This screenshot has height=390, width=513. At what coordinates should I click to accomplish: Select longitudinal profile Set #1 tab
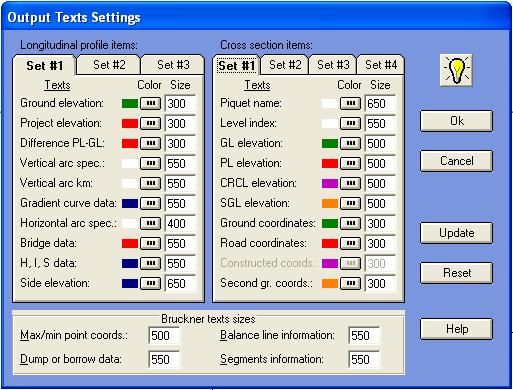45,66
